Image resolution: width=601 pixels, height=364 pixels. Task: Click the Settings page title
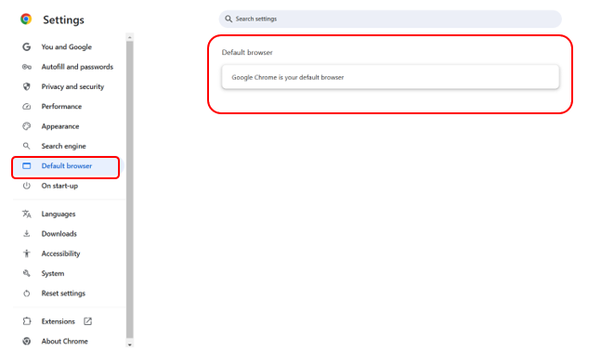[63, 19]
